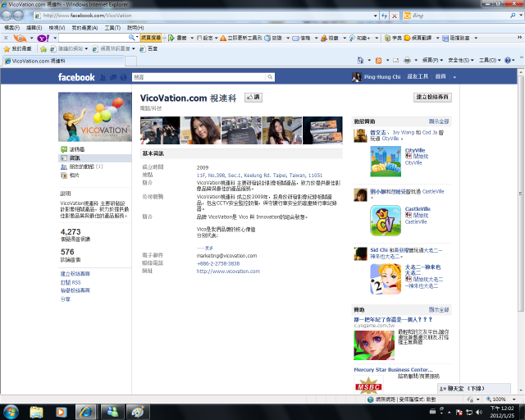Click the Facebook search input field
525x420 pixels.
coord(199,77)
